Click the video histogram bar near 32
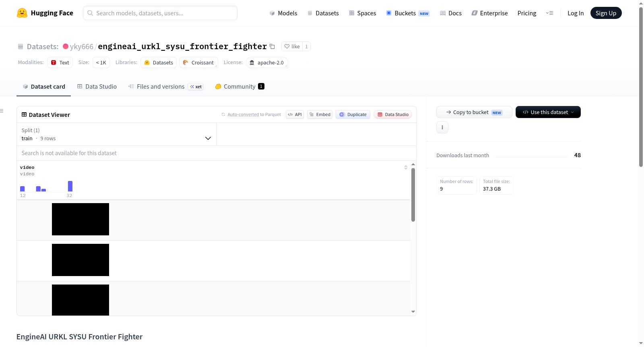Viewport: 644px width, 347px height. point(70,186)
